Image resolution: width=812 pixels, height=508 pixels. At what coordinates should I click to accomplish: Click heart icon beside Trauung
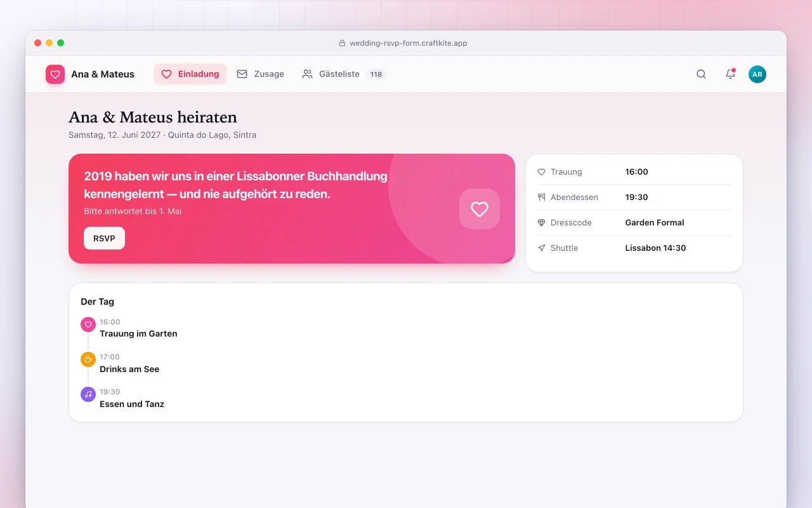(541, 172)
